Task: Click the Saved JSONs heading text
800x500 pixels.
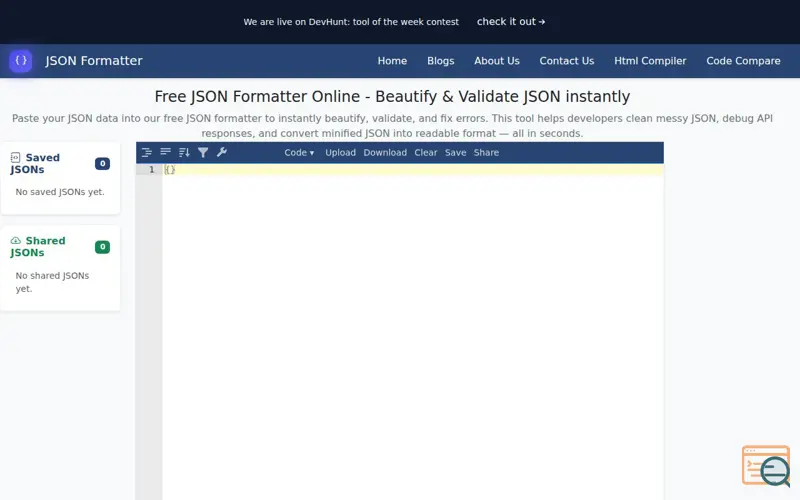Action: coord(35,164)
